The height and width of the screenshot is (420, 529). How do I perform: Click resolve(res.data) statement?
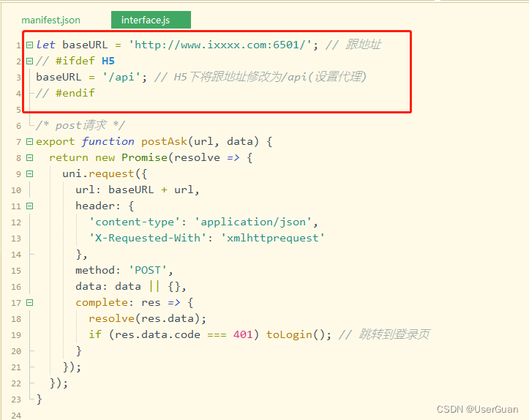point(147,318)
